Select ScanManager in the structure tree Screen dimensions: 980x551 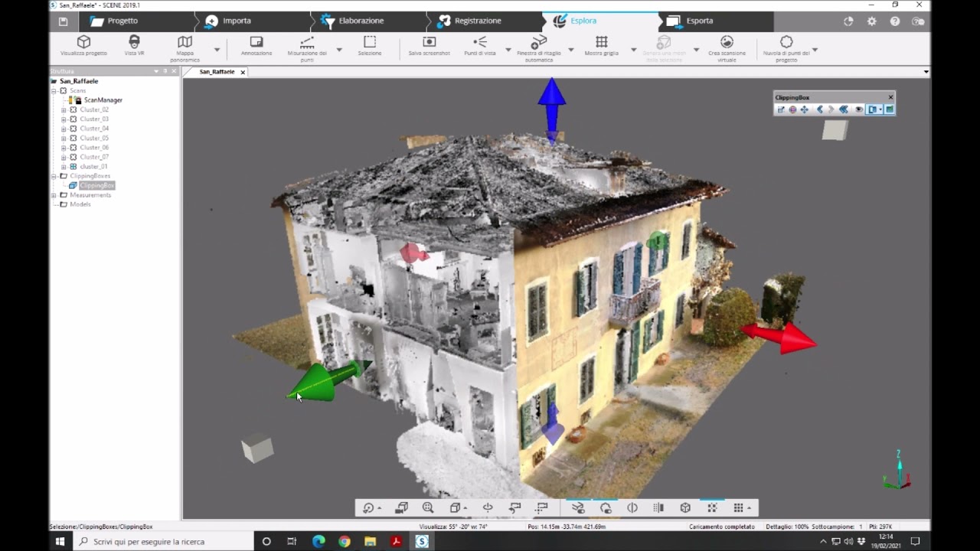pyautogui.click(x=103, y=100)
